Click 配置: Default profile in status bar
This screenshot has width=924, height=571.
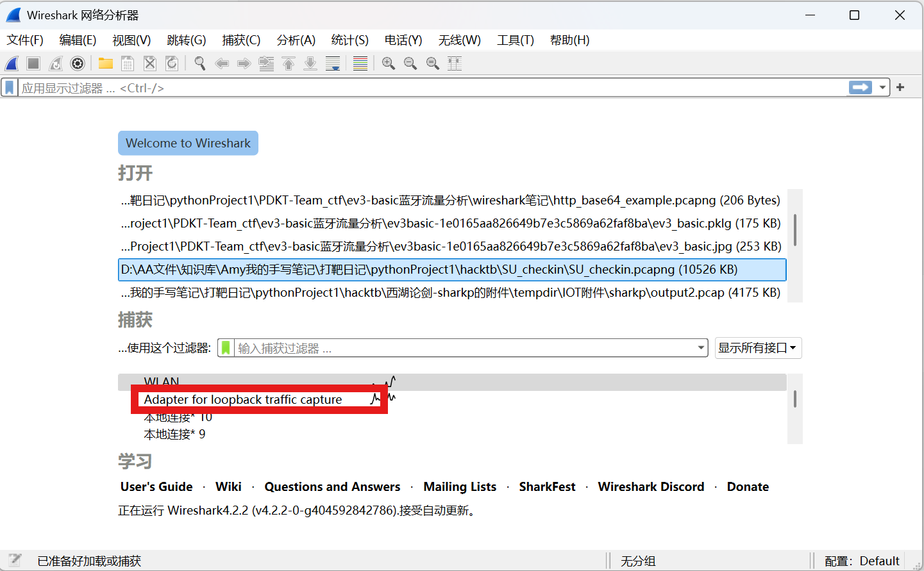coord(862,561)
